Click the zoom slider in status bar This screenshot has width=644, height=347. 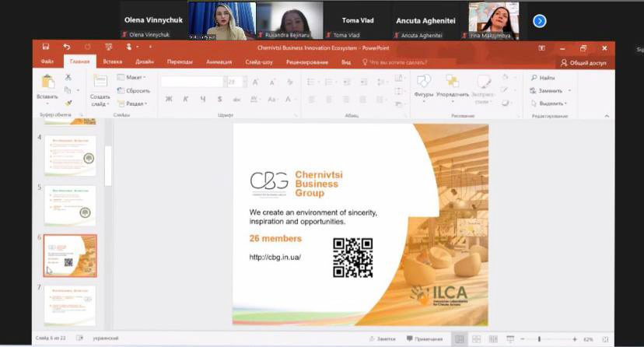540,339
